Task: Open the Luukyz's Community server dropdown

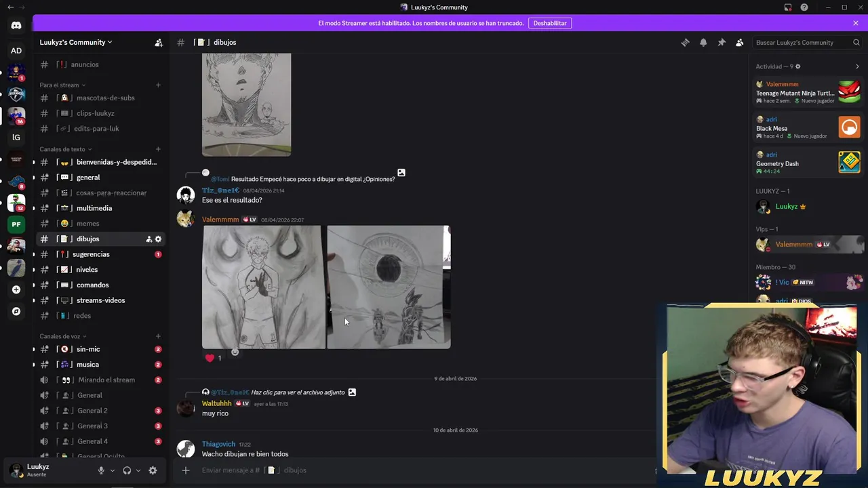Action: [76, 42]
